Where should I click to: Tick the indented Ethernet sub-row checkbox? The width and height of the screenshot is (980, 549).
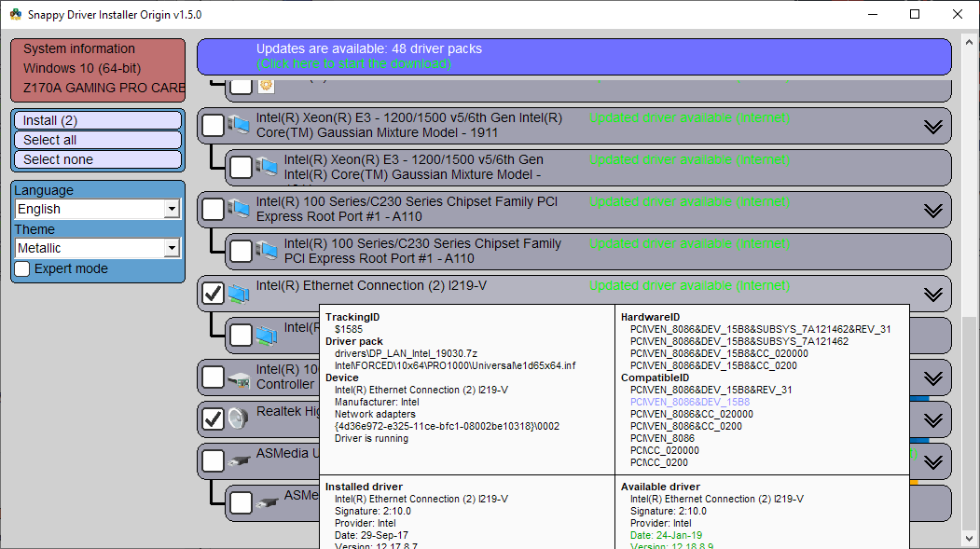click(x=241, y=335)
